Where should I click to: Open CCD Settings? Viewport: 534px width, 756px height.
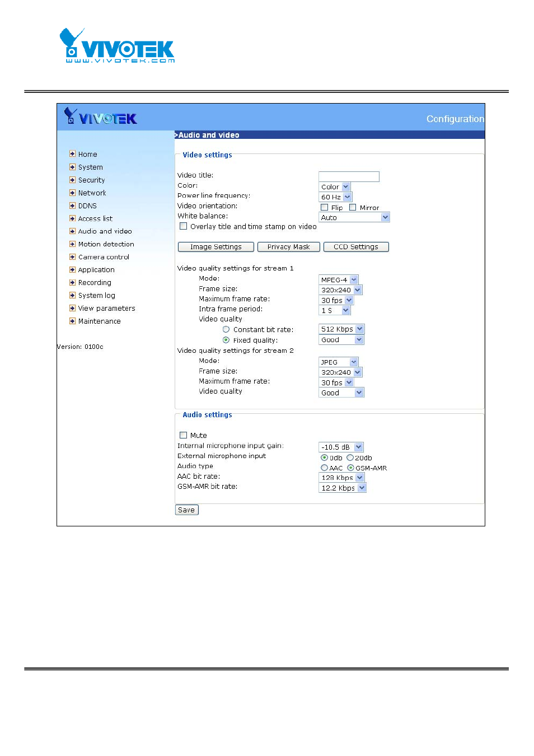pos(356,247)
